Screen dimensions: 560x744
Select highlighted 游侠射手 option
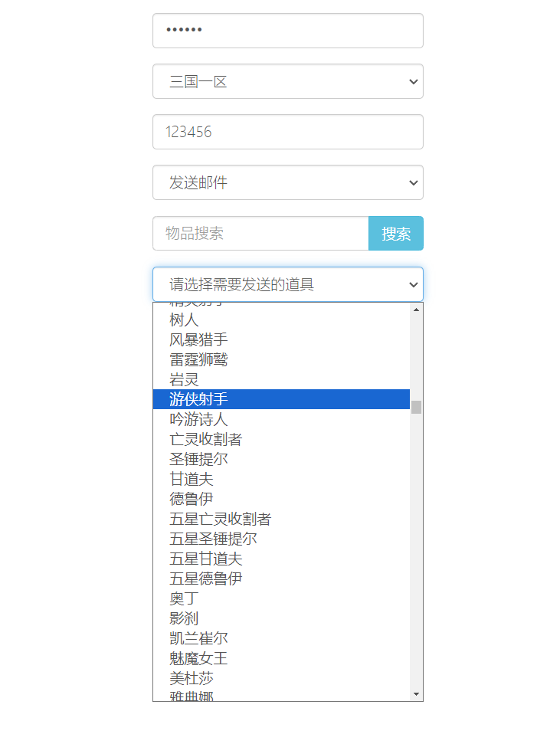198,399
